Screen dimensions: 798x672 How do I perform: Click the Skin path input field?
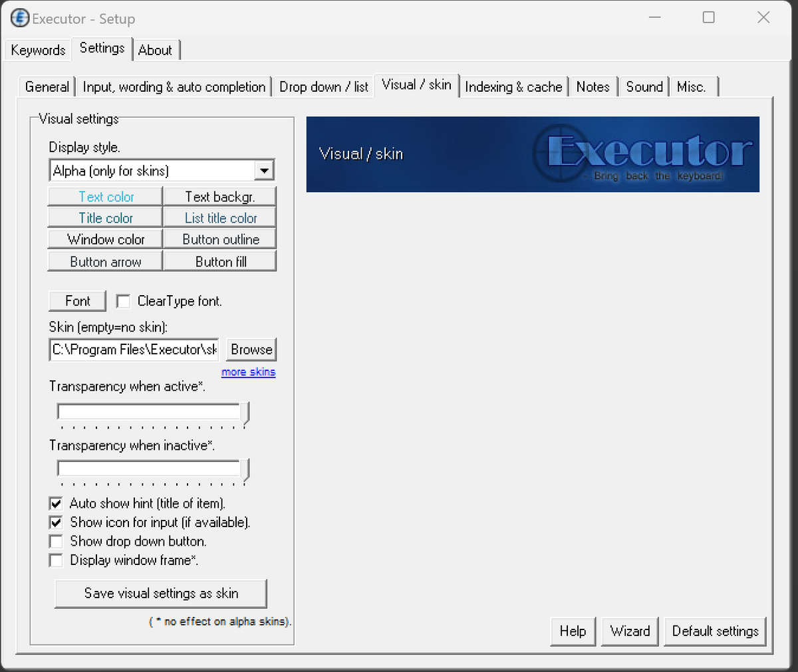[134, 350]
